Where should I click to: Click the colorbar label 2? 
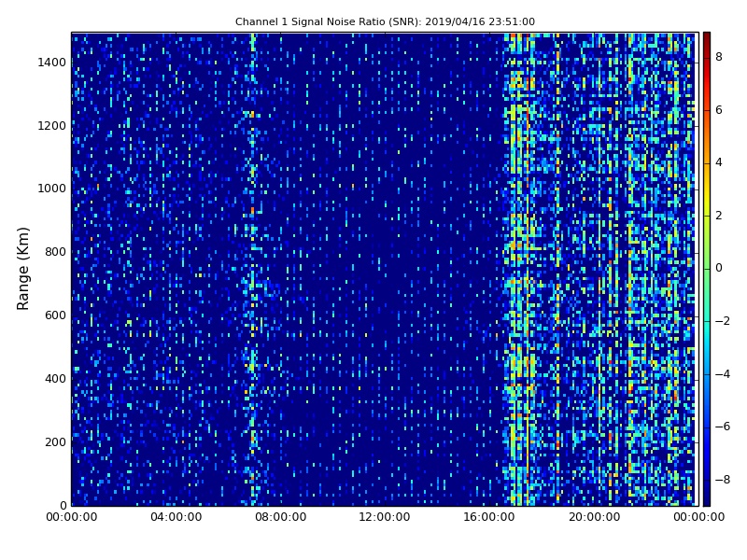tap(719, 216)
